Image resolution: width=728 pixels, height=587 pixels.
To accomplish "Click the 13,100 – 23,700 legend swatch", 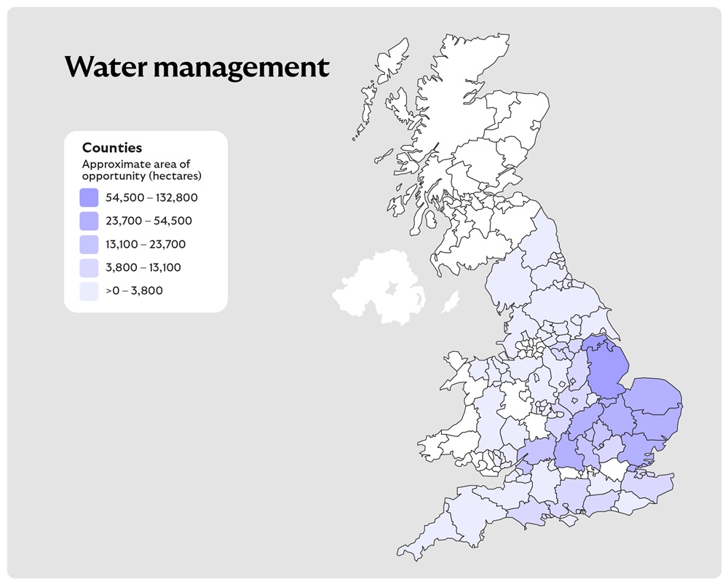I will (88, 244).
